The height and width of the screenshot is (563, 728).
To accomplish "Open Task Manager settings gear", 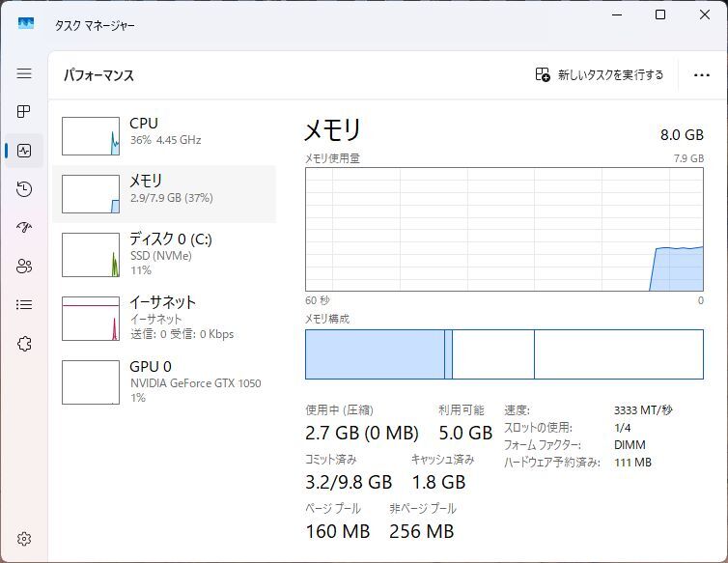I will click(24, 539).
